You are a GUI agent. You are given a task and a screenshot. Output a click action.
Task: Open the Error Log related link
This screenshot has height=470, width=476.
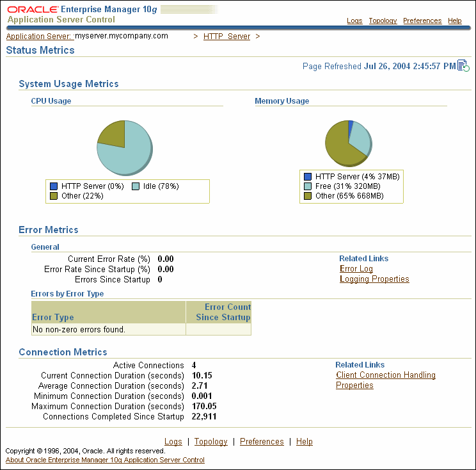(x=356, y=268)
